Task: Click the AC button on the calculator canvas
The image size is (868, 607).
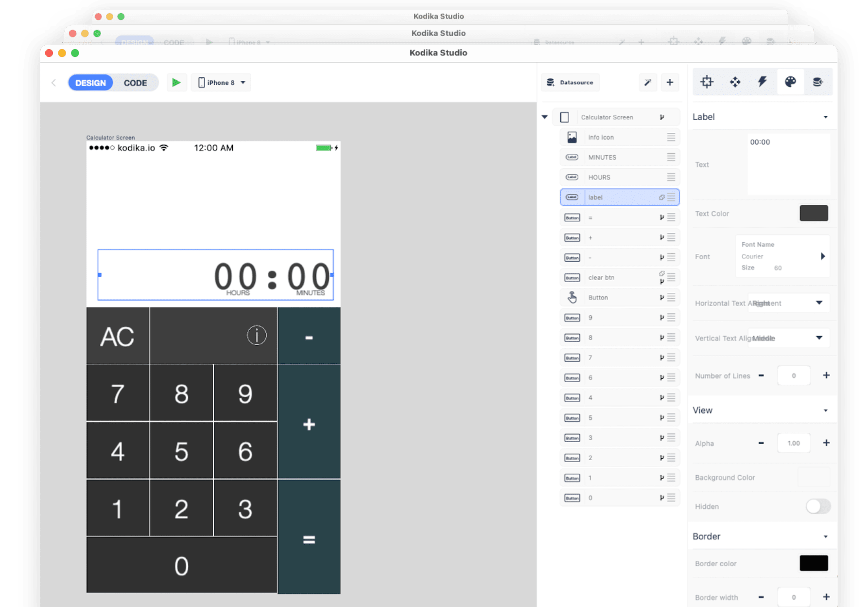Action: click(x=118, y=336)
